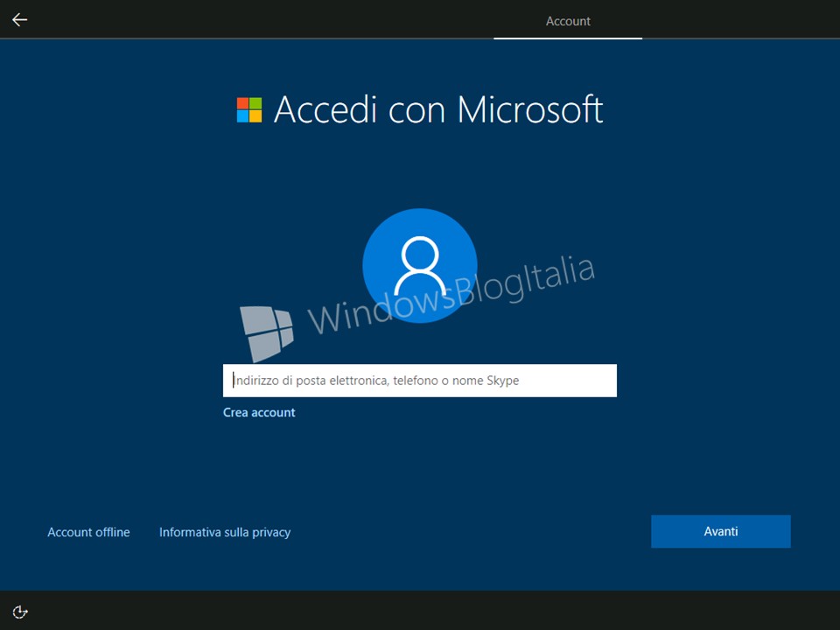Click the Accedi con Microsoft heading

[438, 110]
